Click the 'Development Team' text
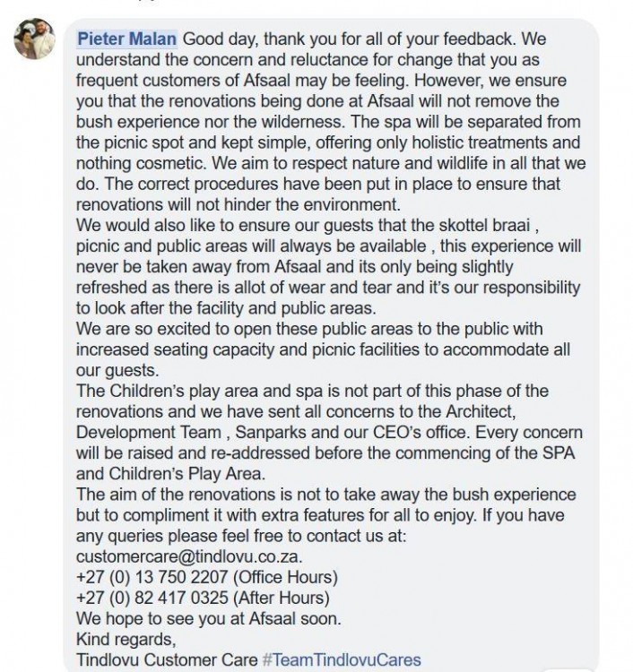 pos(148,432)
